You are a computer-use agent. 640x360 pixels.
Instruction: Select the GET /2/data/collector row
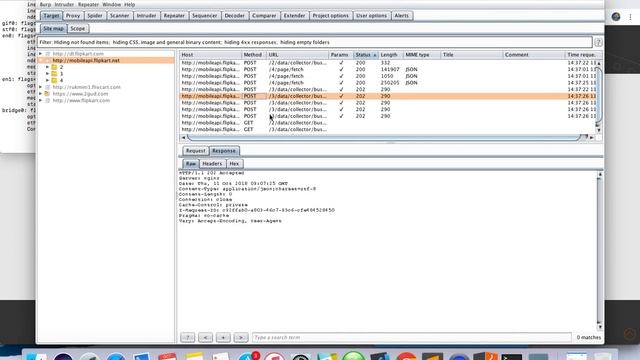(x=388, y=123)
